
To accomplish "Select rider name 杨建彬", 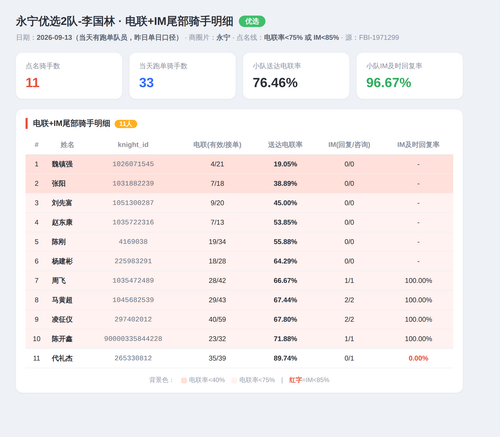I will click(x=62, y=261).
